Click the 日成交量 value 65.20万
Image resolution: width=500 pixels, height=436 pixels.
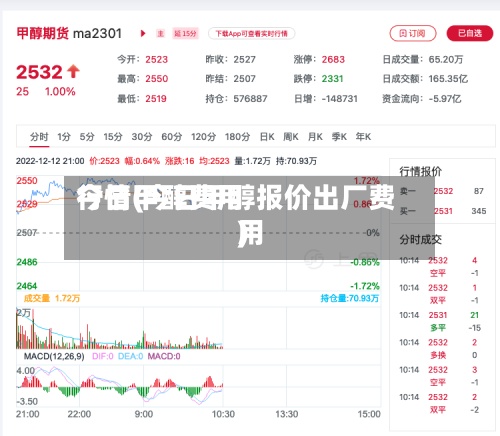(x=446, y=60)
